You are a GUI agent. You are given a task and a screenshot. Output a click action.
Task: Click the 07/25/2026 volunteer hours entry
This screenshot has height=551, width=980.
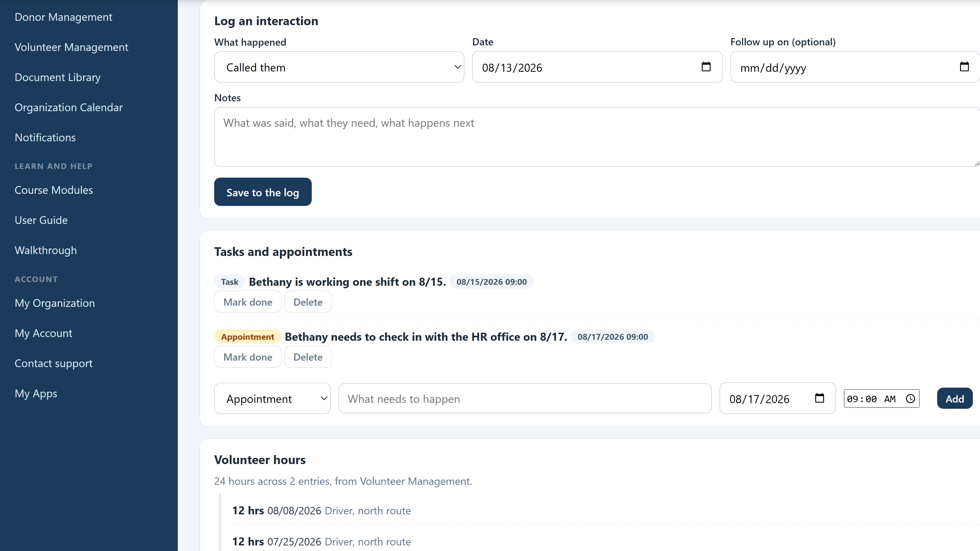[x=322, y=541]
